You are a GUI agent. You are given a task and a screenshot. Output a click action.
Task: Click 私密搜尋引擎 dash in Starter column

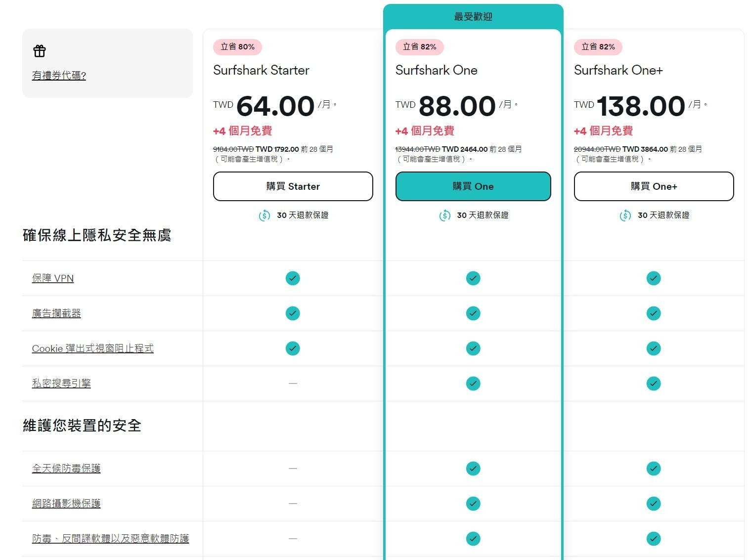pos(293,384)
